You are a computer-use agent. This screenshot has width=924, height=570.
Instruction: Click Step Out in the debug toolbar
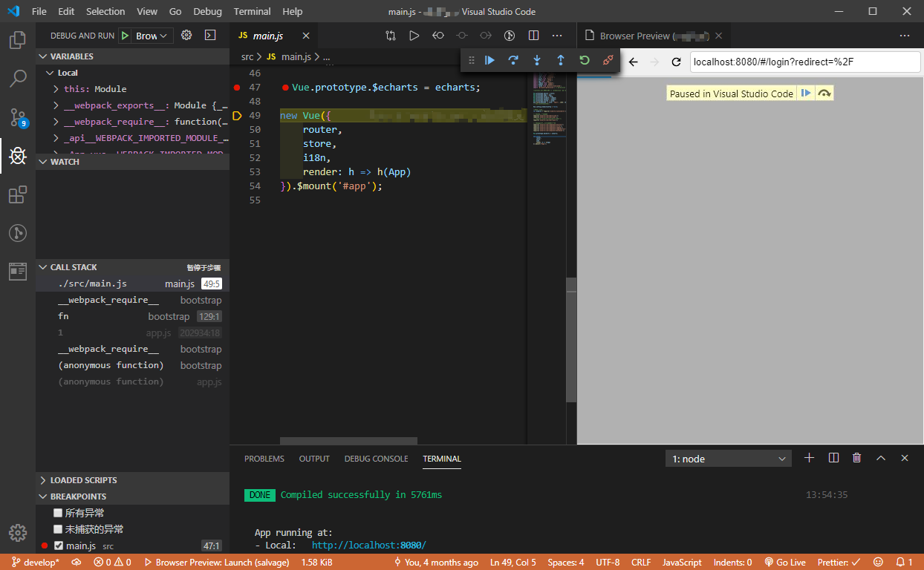(561, 60)
